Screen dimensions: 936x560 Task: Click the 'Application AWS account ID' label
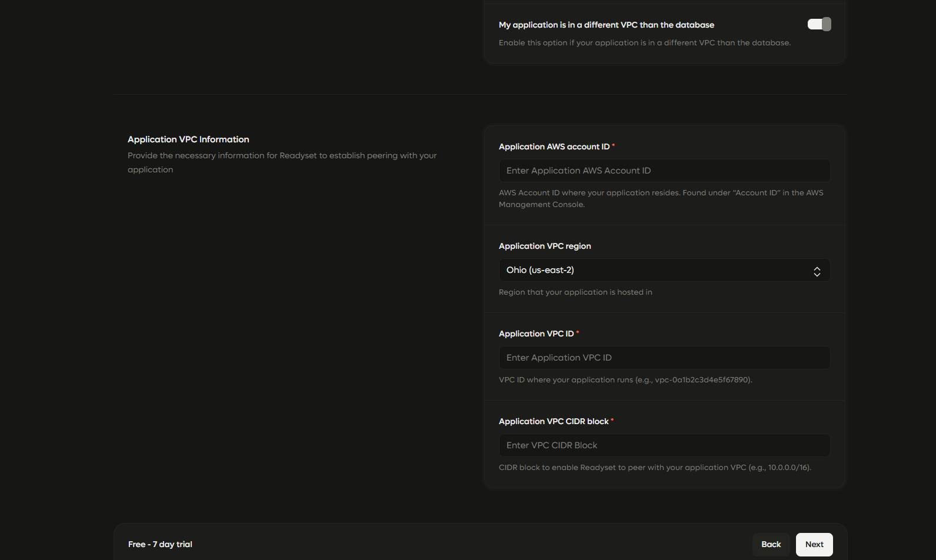click(554, 146)
